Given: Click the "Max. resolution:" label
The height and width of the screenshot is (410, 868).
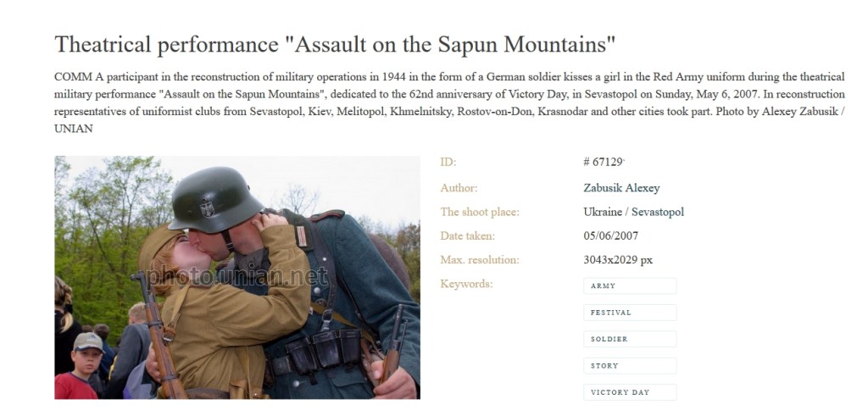Looking at the screenshot, I should point(479,260).
